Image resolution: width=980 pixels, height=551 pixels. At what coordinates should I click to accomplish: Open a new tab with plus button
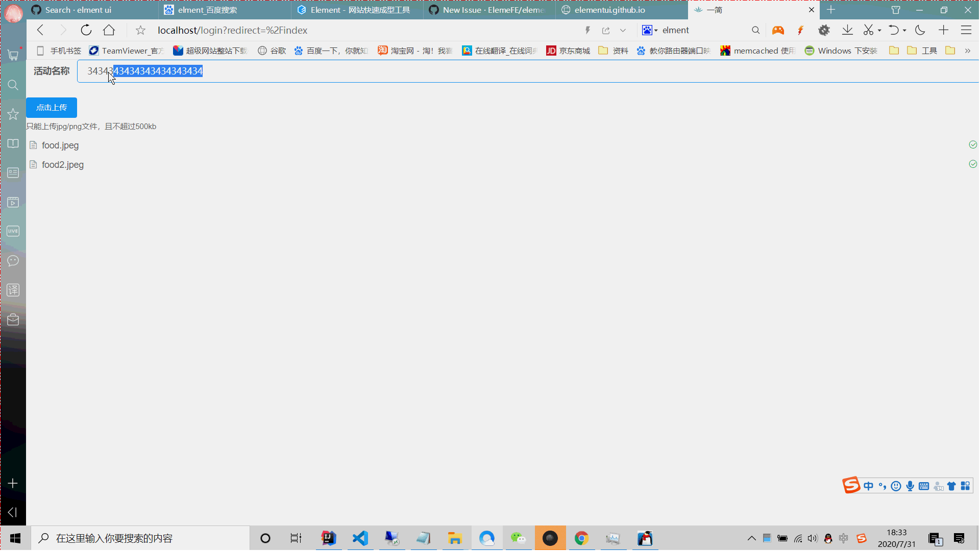click(x=831, y=10)
